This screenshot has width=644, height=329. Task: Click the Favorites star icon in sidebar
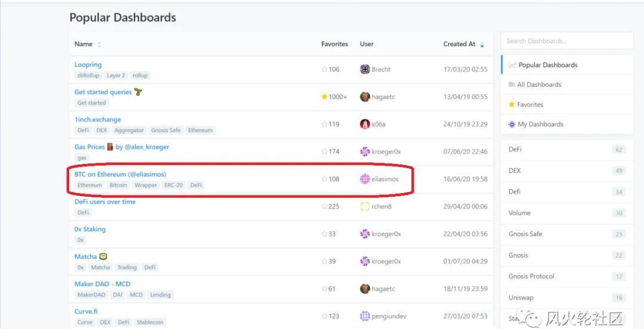512,104
